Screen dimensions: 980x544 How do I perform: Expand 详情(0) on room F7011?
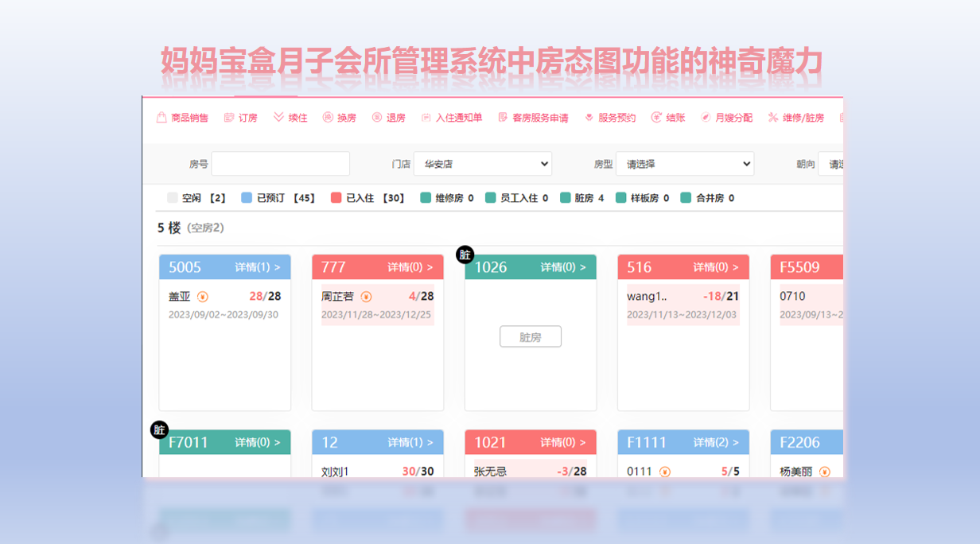pyautogui.click(x=257, y=442)
